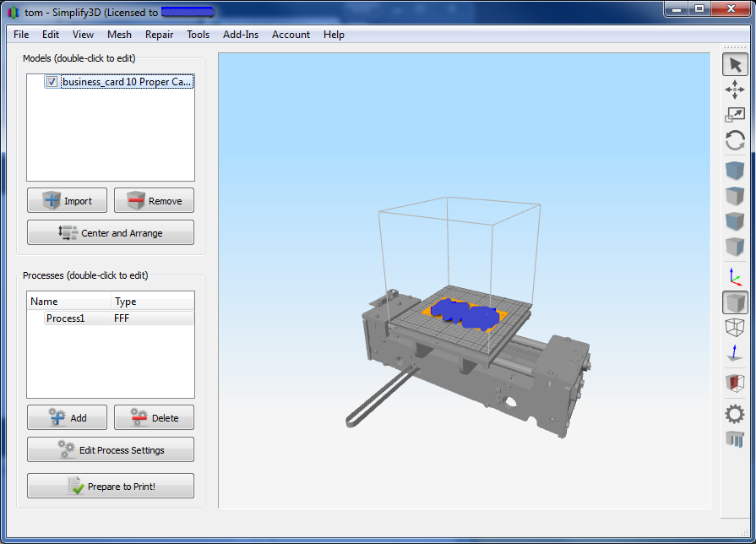Viewport: 756px width, 544px height.
Task: Switch to default isometric view cube
Action: tap(735, 171)
